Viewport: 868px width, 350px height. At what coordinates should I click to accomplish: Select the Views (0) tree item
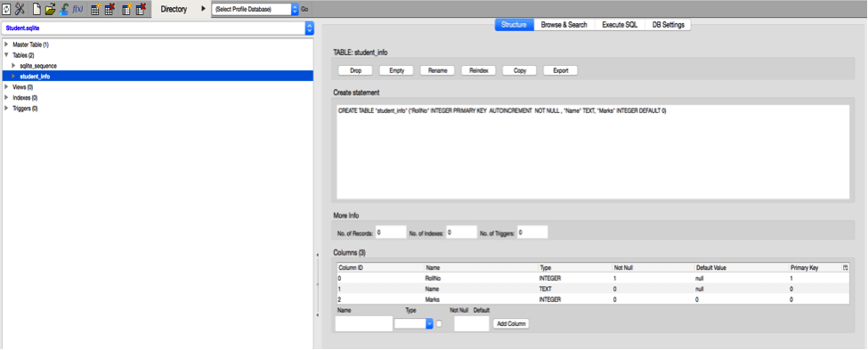pyautogui.click(x=22, y=87)
